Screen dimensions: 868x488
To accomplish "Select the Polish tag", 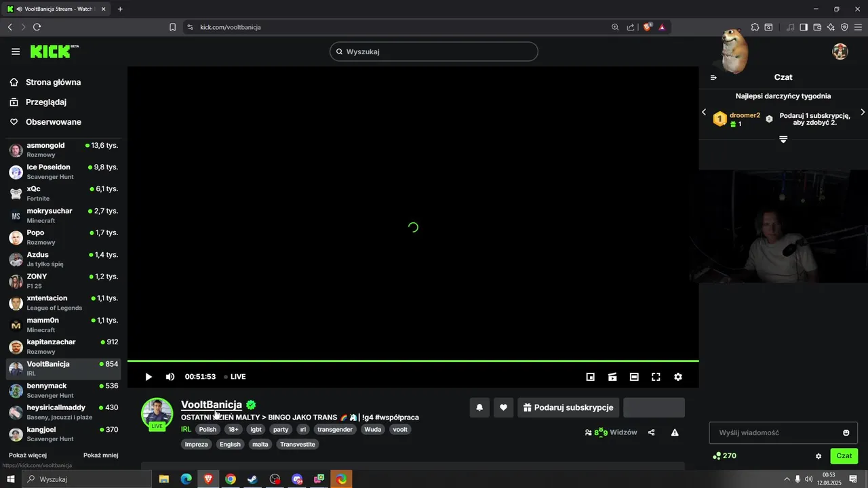I will pyautogui.click(x=208, y=430).
